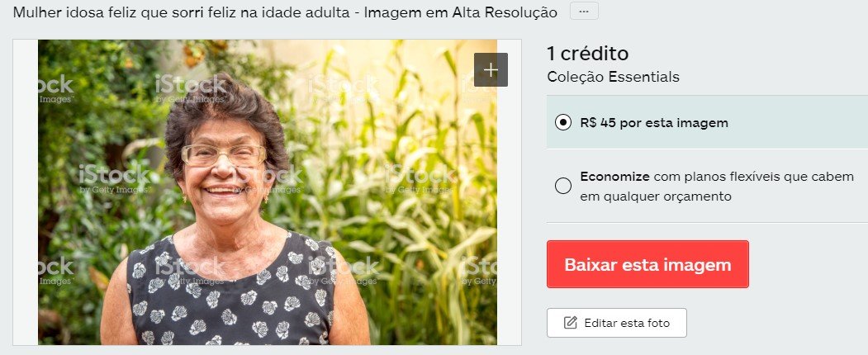Click the Mulher idosa feliz title text
This screenshot has width=868, height=355.
tap(285, 12)
